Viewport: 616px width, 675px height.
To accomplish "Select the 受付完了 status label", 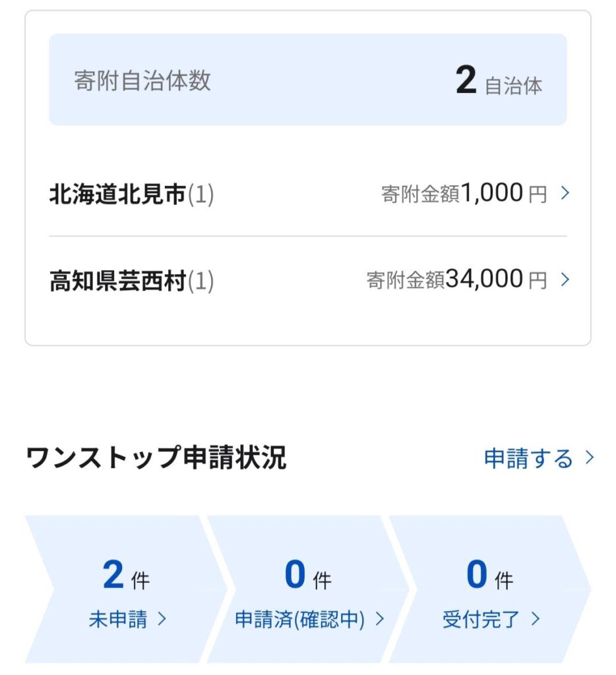I will (481, 620).
